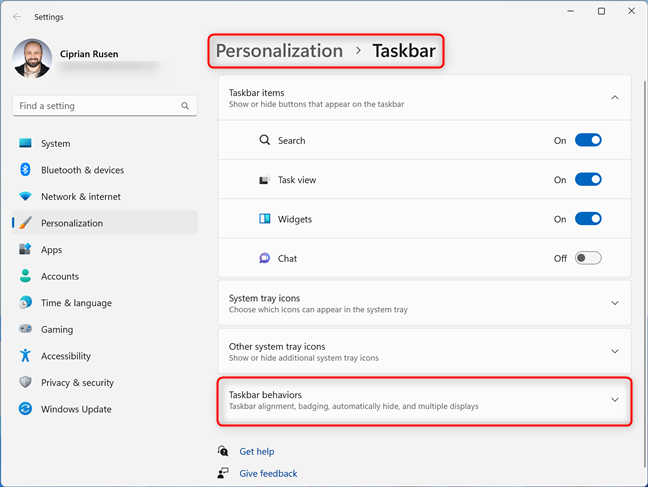The image size is (648, 487).
Task: Click the back arrow icon in Settings
Action: pyautogui.click(x=17, y=17)
